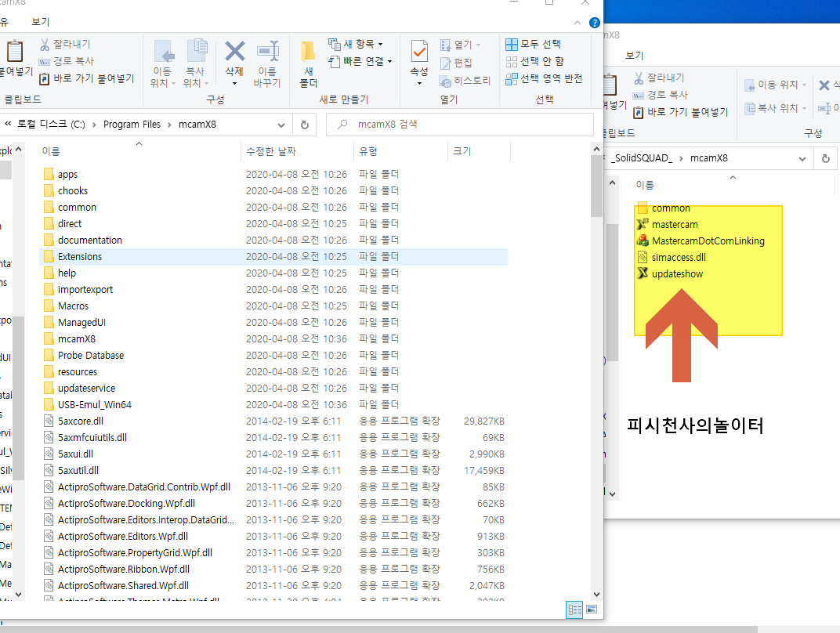Click the mcamX8 search field
Viewport: 840px width, 633px height.
pos(460,125)
